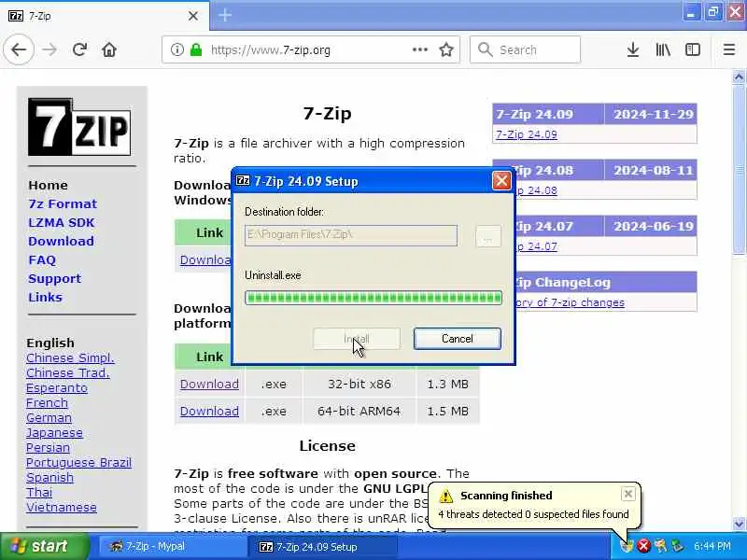The width and height of the screenshot is (747, 560).
Task: Open the LZMA SDK sidebar link
Action: coord(62,222)
